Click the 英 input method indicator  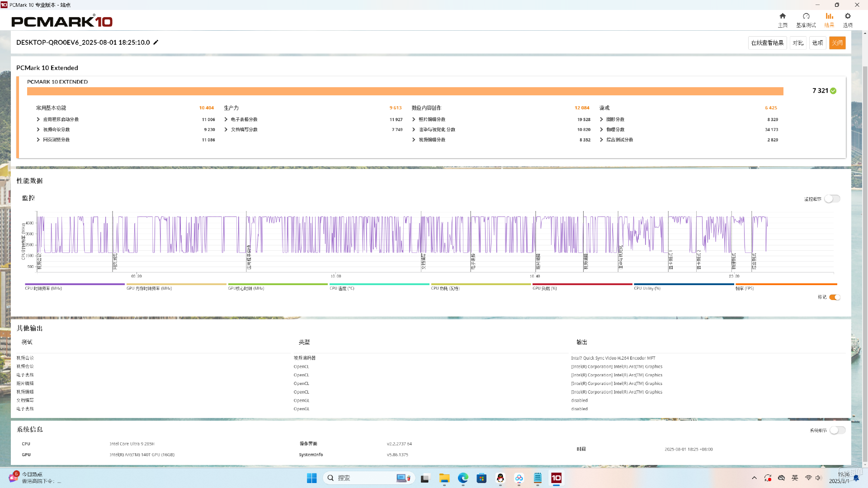point(795,478)
